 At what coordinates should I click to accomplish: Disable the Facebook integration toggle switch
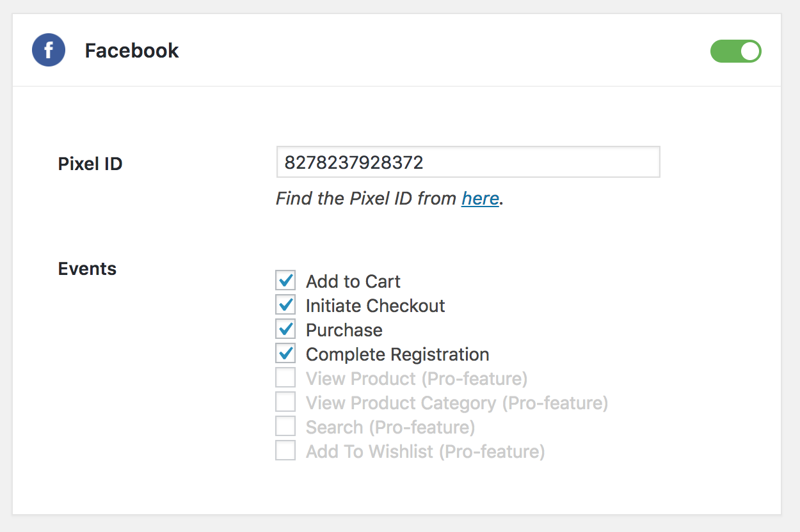[735, 51]
